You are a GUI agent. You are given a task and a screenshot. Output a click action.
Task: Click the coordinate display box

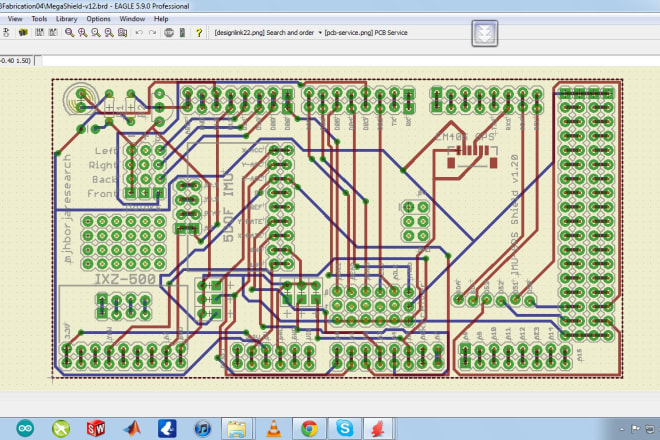tap(16, 61)
